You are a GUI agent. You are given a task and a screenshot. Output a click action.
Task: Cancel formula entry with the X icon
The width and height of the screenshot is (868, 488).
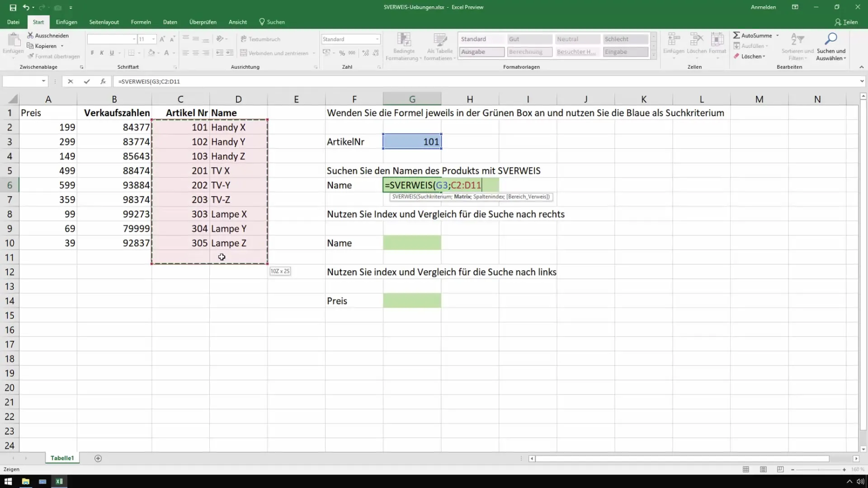70,81
